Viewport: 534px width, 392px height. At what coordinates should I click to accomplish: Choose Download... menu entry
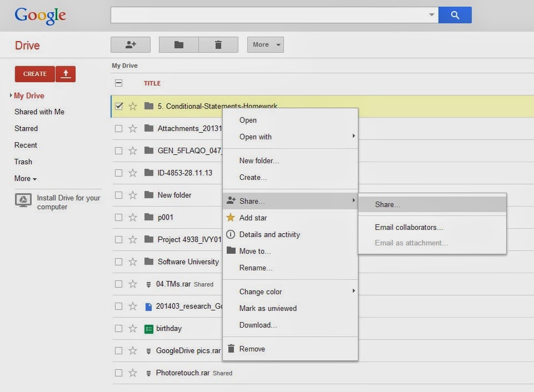pos(290,325)
